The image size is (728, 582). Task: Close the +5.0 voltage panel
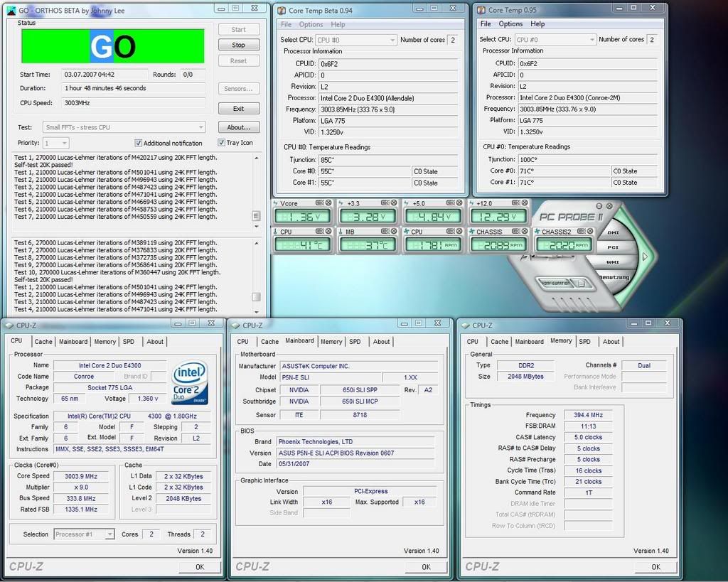459,203
